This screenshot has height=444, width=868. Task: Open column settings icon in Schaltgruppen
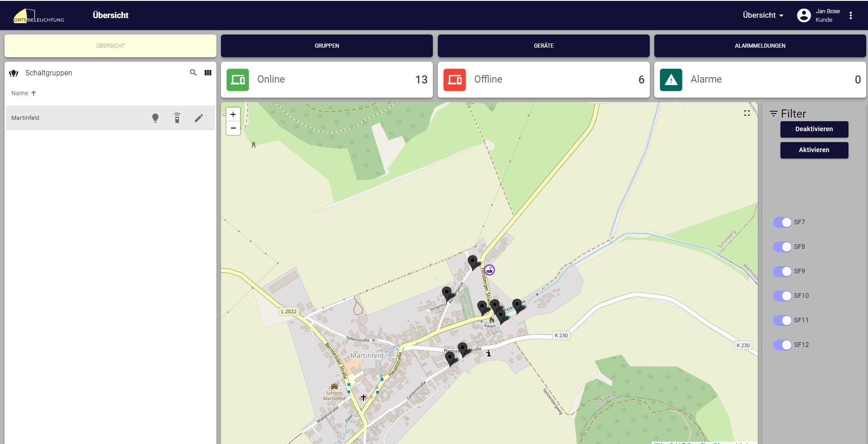[208, 73]
